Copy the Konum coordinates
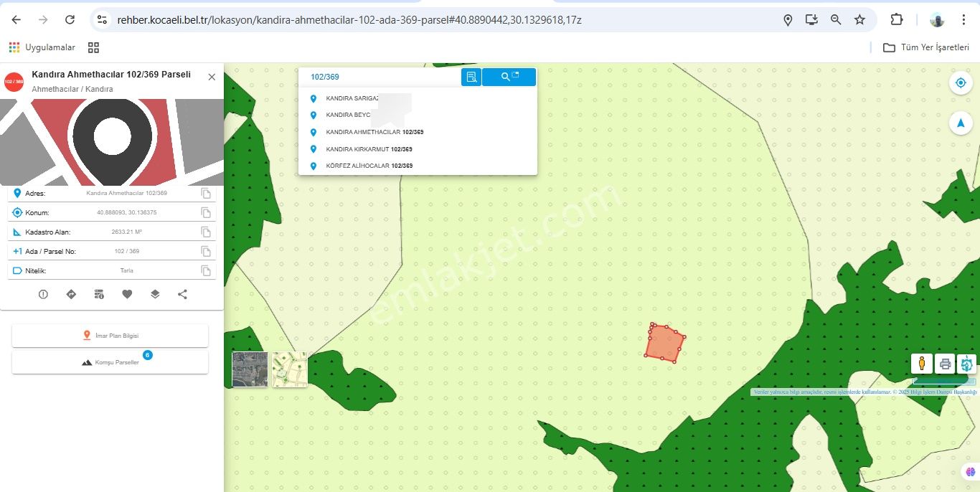 [x=206, y=213]
